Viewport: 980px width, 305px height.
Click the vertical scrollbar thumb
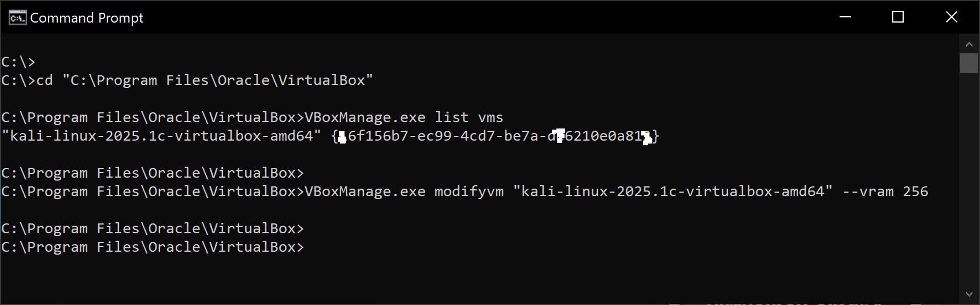click(x=969, y=63)
